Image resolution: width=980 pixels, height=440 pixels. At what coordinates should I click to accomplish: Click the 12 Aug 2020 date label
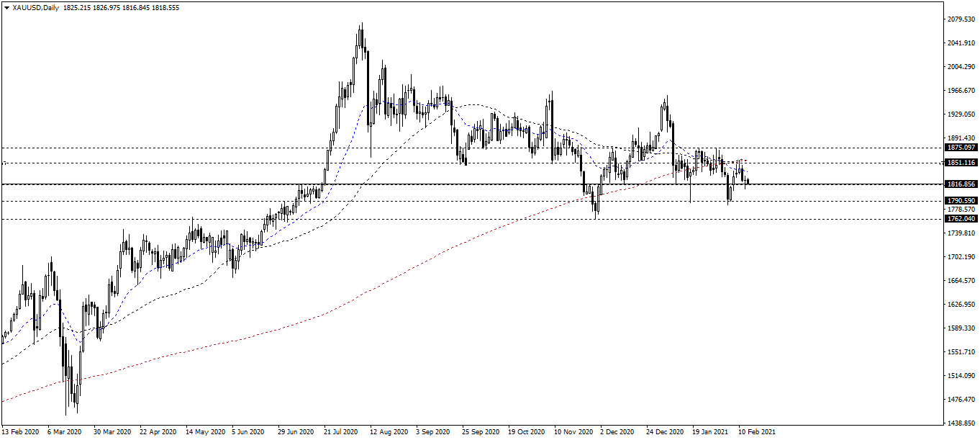click(389, 433)
